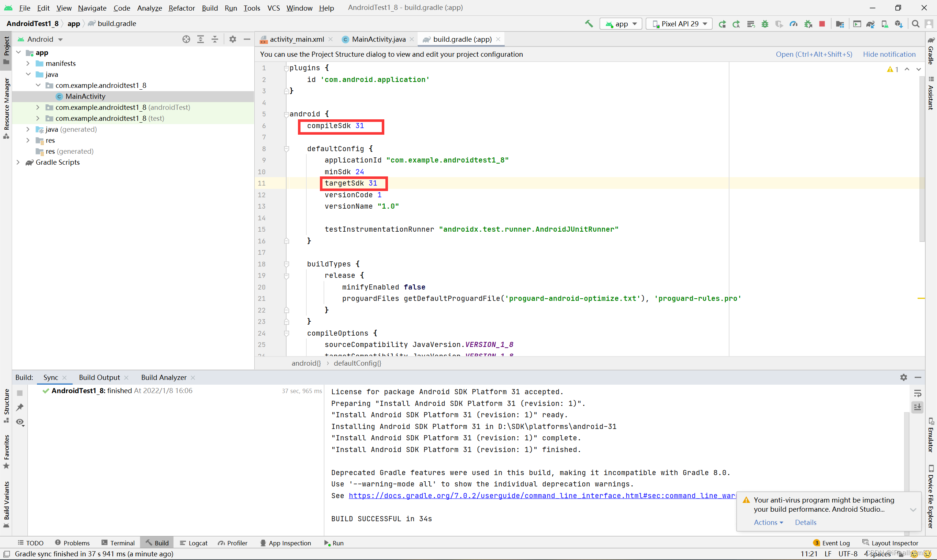Expand the manifests folder
This screenshot has width=937, height=560.
(28, 63)
